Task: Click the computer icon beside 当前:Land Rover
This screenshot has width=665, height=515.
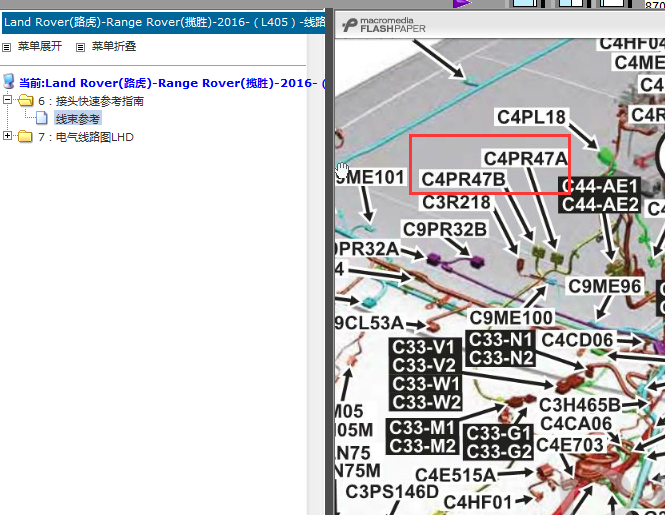Action: [8, 81]
